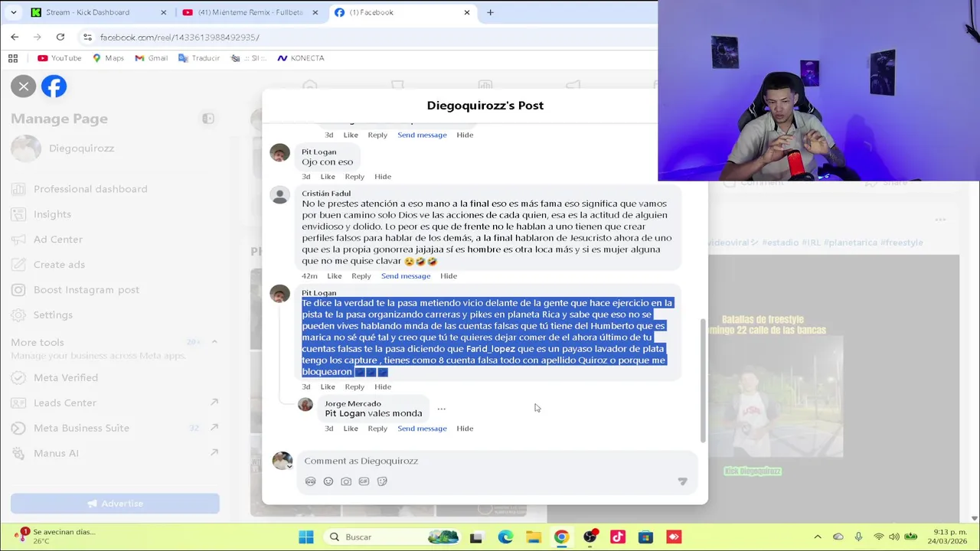The width and height of the screenshot is (980, 551).
Task: Hide Cristián Fadul's comment
Action: click(449, 276)
